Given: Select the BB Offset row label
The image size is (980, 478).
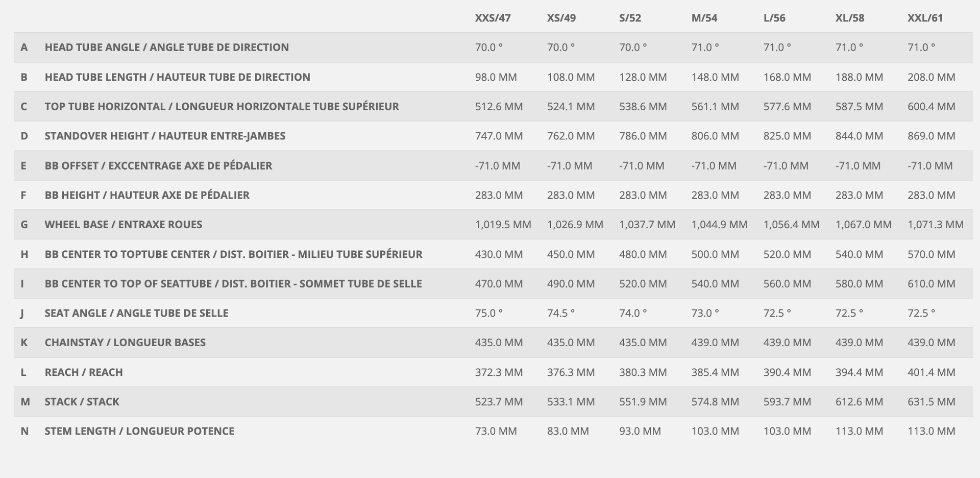Looking at the screenshot, I should pos(158,165).
